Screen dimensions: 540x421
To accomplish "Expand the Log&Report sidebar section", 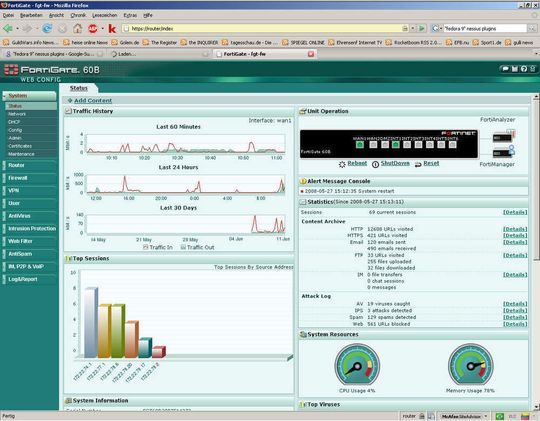I will tap(29, 279).
